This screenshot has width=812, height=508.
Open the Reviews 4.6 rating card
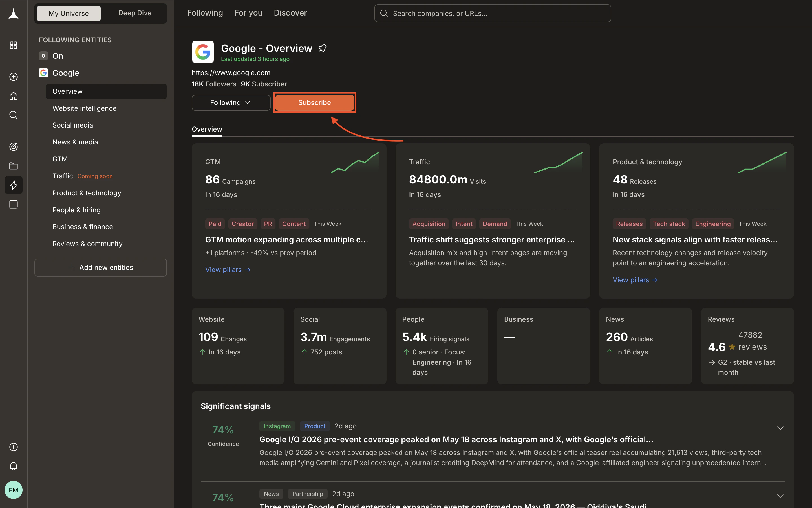pyautogui.click(x=747, y=346)
